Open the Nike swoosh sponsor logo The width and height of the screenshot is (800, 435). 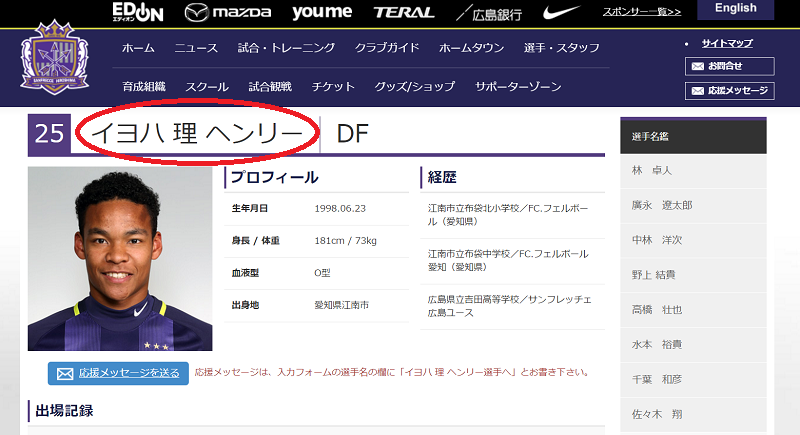[x=561, y=12]
